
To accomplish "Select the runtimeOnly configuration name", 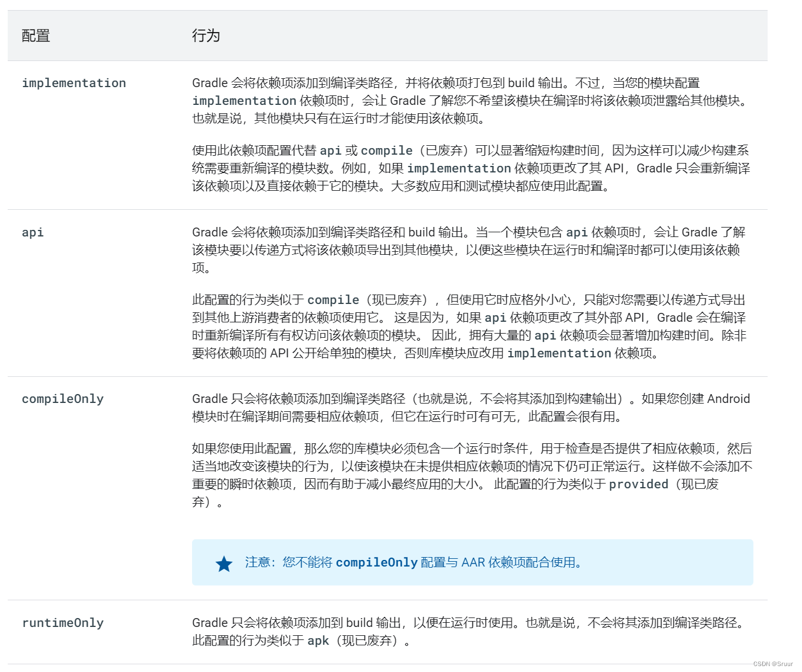I will 63,623.
